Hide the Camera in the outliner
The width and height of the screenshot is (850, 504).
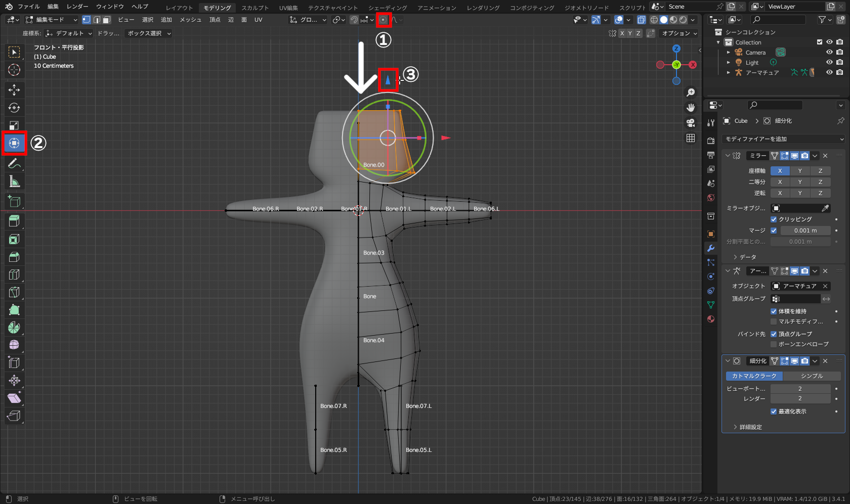[x=829, y=52]
